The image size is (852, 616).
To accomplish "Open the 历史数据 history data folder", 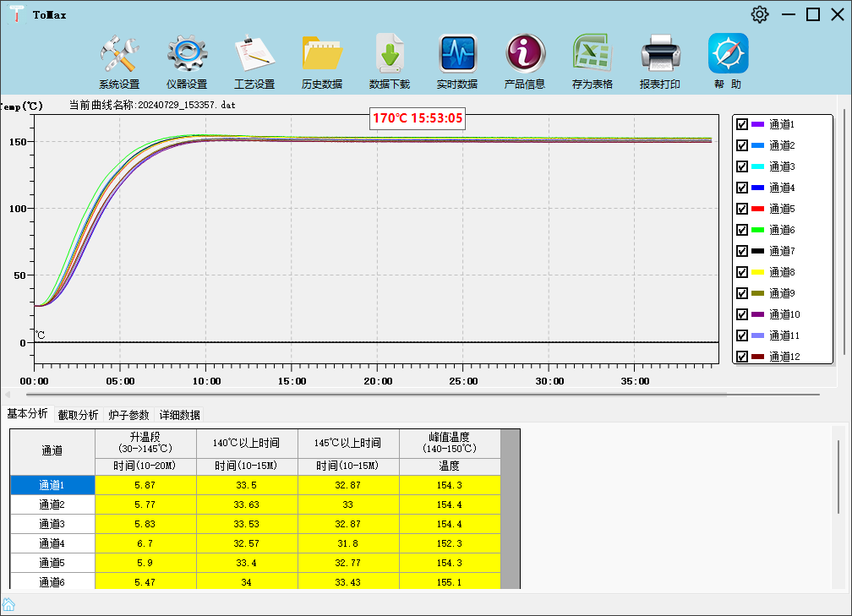I will (322, 55).
